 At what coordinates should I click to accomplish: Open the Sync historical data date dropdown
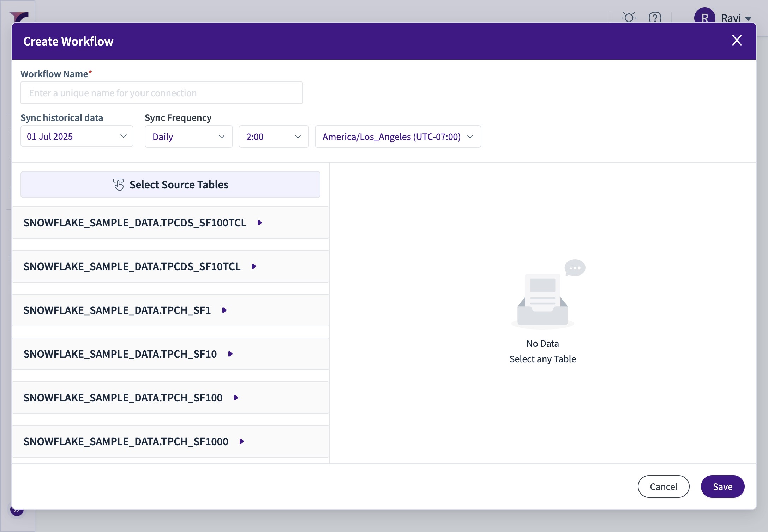(x=77, y=137)
